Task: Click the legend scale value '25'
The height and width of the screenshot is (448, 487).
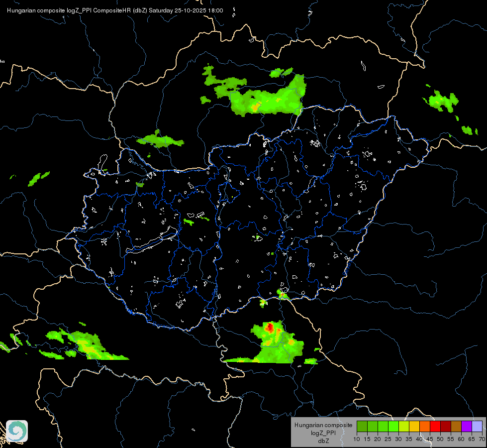Action: [x=388, y=439]
